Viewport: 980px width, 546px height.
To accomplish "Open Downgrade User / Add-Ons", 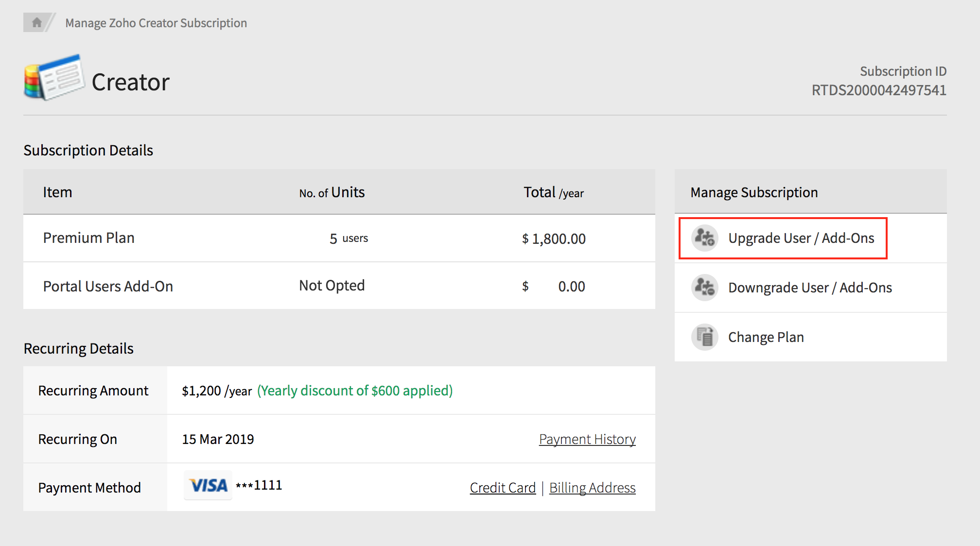I will tap(810, 288).
